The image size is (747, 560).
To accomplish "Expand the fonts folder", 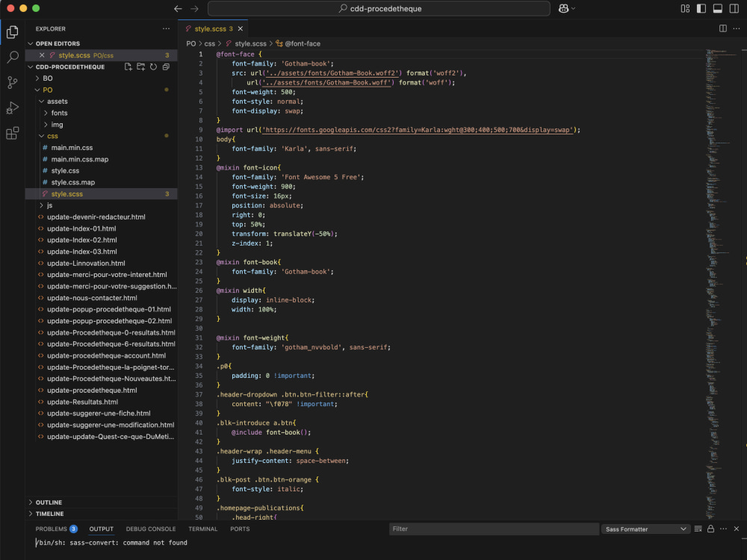I will [46, 113].
